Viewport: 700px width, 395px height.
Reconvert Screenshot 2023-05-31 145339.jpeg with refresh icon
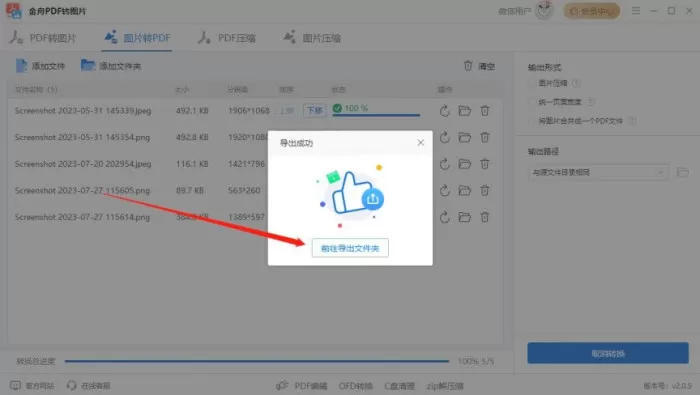click(445, 111)
